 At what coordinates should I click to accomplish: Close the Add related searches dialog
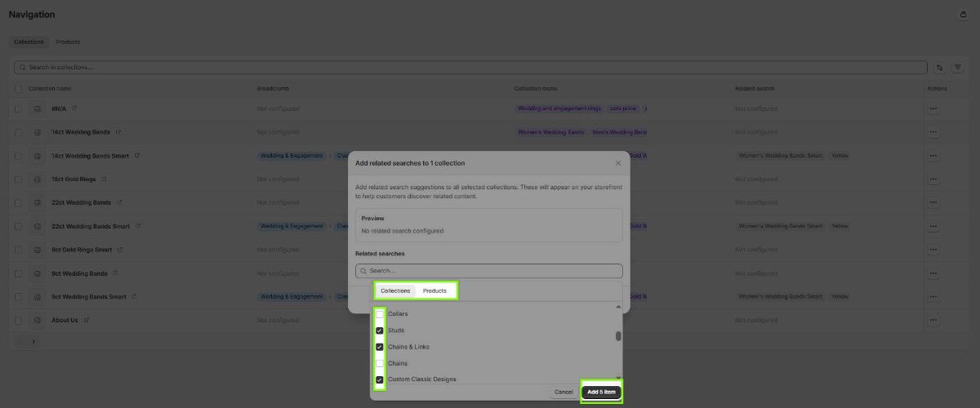click(x=617, y=163)
